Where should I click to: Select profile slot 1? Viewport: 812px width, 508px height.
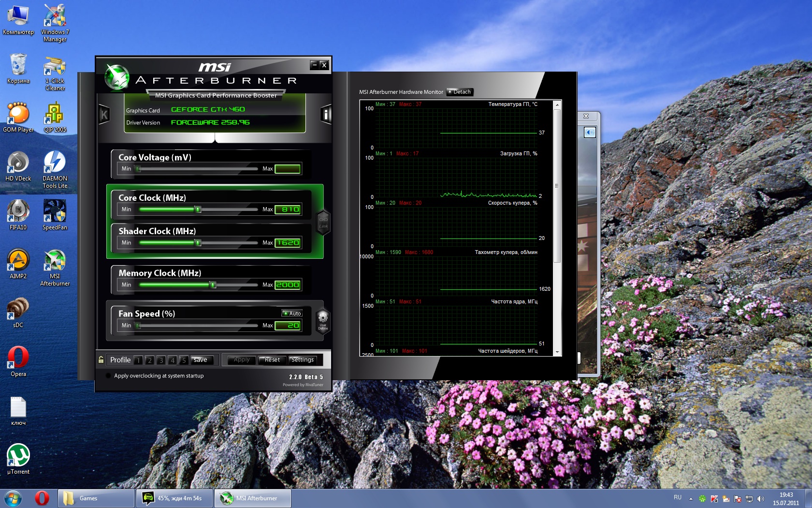(x=138, y=360)
